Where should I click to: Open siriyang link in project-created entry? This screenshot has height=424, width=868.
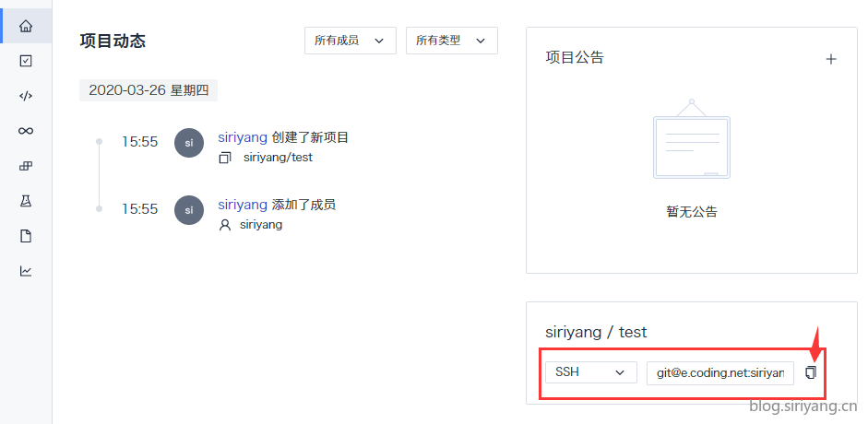243,137
